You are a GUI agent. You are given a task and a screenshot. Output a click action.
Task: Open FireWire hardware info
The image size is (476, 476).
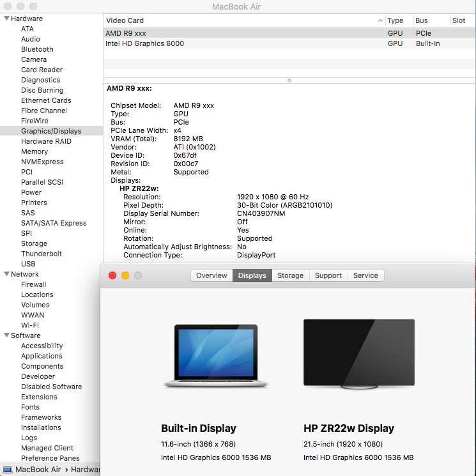tap(35, 121)
